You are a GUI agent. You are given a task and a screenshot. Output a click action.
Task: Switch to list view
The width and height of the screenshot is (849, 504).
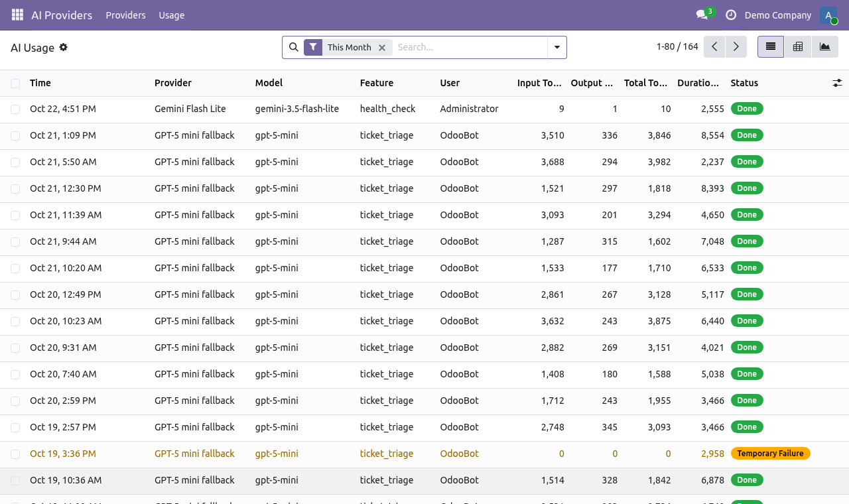click(771, 46)
